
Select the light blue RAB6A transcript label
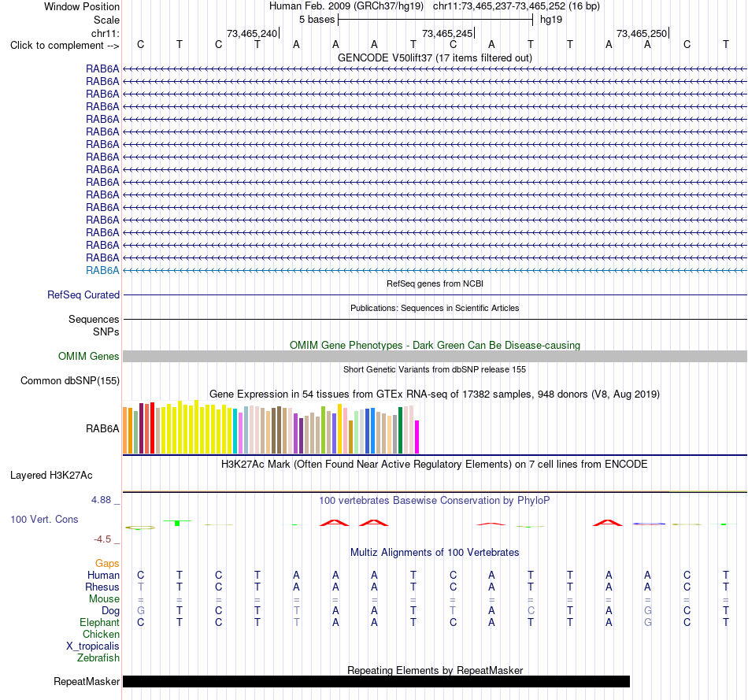click(102, 271)
